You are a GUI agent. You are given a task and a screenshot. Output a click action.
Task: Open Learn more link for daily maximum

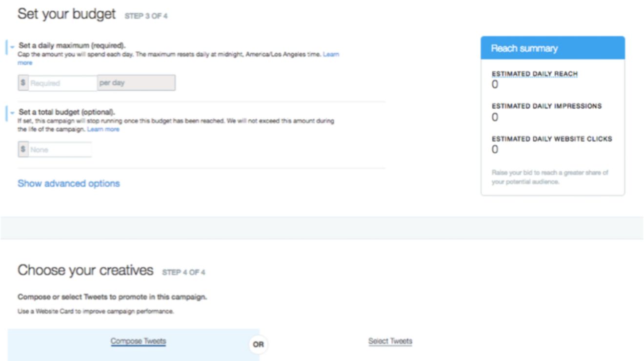click(x=331, y=55)
